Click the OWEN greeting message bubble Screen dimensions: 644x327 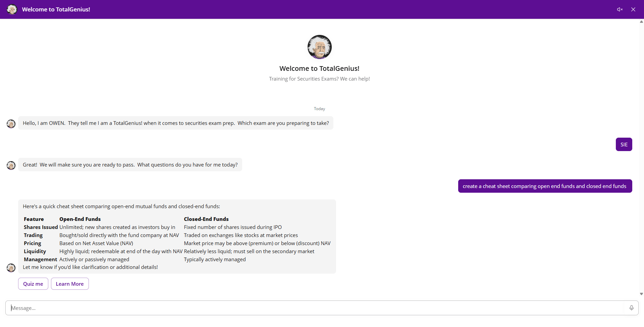(x=176, y=123)
